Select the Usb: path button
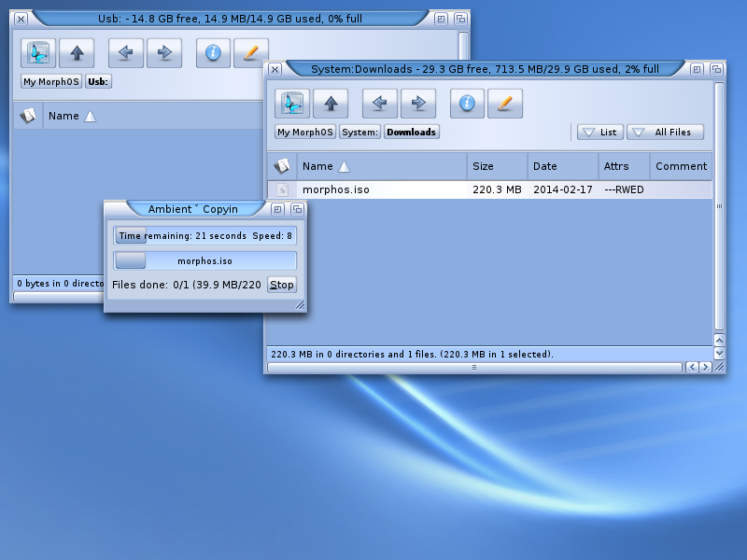The width and height of the screenshot is (747, 560). tap(98, 81)
